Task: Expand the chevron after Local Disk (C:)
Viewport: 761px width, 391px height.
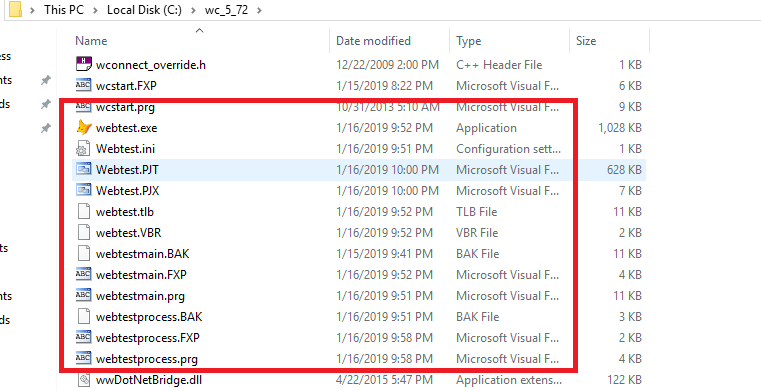Action: [194, 10]
